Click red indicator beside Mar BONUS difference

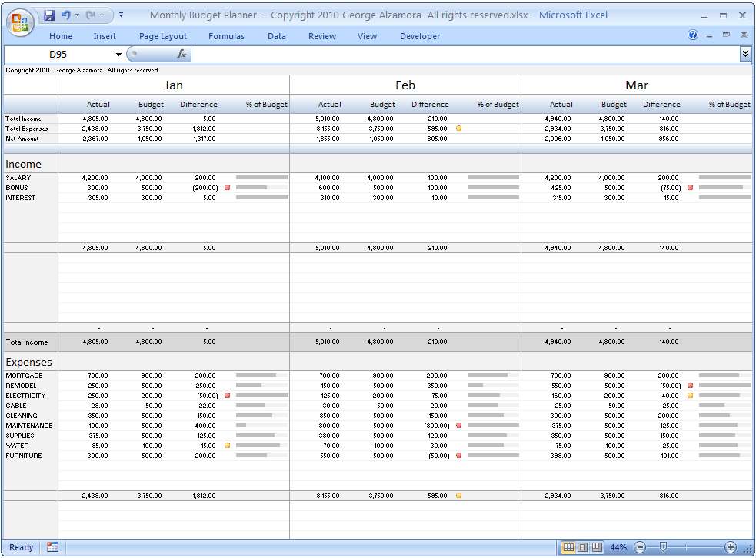click(x=690, y=188)
